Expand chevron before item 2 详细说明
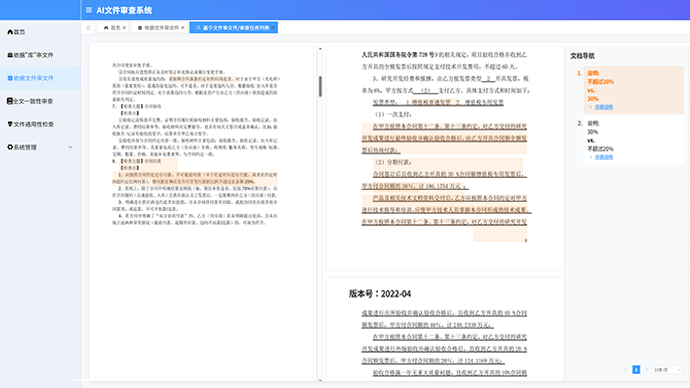The height and width of the screenshot is (388, 690). 591,157
